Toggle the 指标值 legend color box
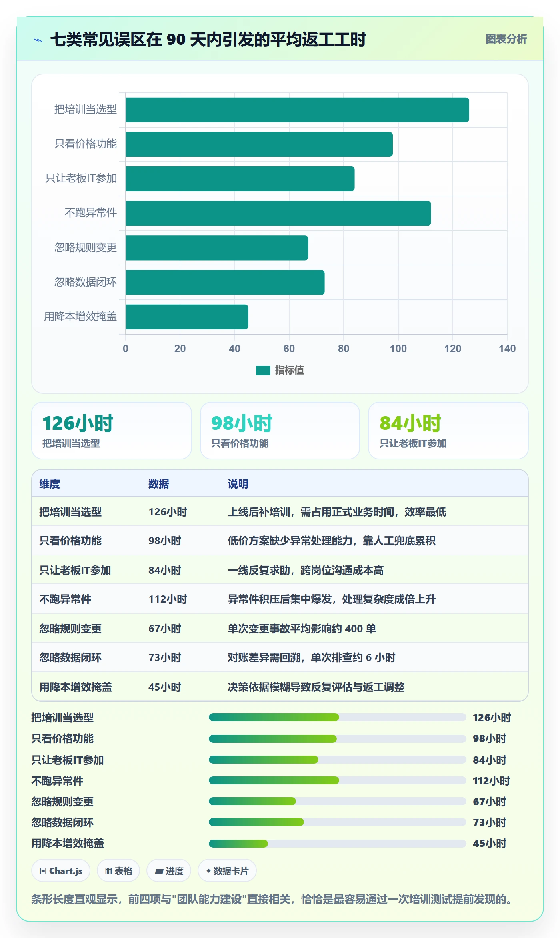Viewport: 560px width, 938px height. tap(263, 371)
